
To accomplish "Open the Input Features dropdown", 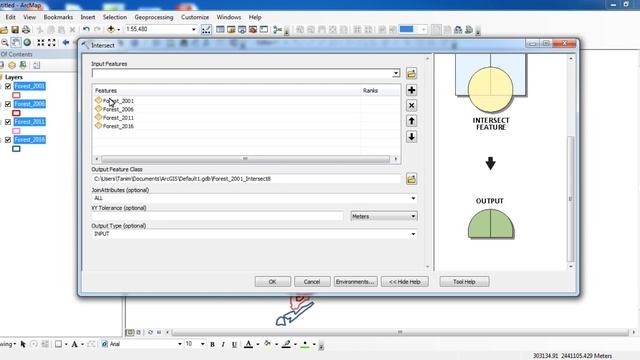I will 396,73.
